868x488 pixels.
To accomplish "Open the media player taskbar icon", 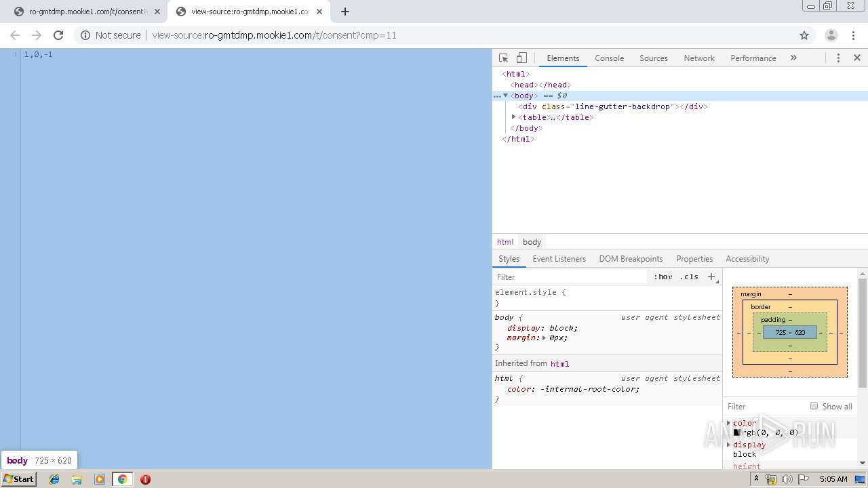I will pyautogui.click(x=100, y=479).
